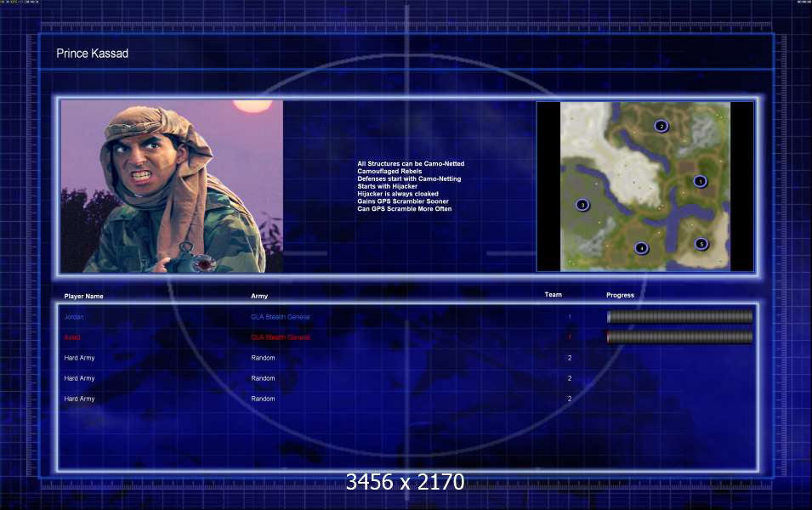This screenshot has width=812, height=510.
Task: Click 'Hijacker is always cloaked' line
Action: 398,194
